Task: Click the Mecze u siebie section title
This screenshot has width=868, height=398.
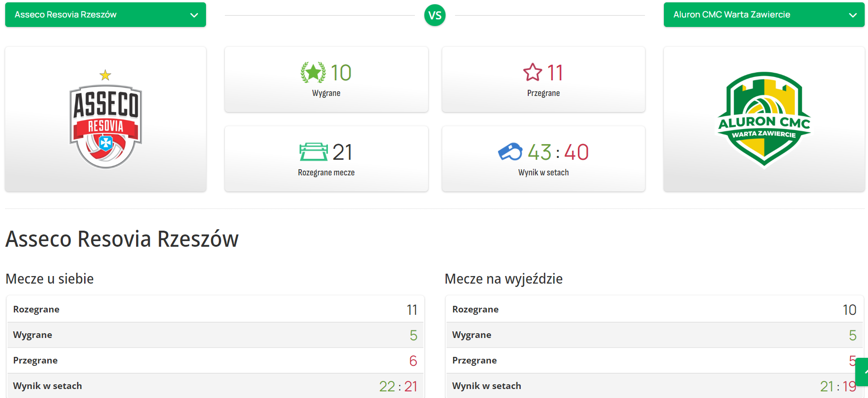Action: coord(50,279)
